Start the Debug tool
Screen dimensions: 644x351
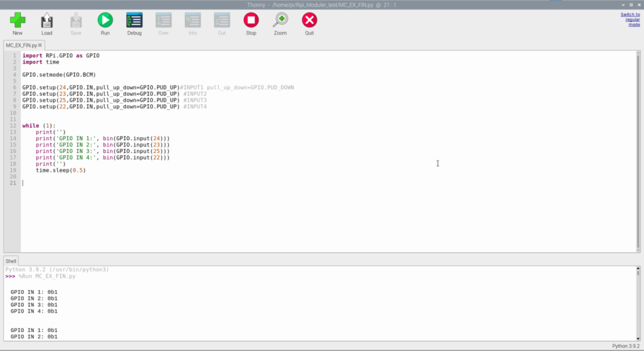pyautogui.click(x=134, y=21)
